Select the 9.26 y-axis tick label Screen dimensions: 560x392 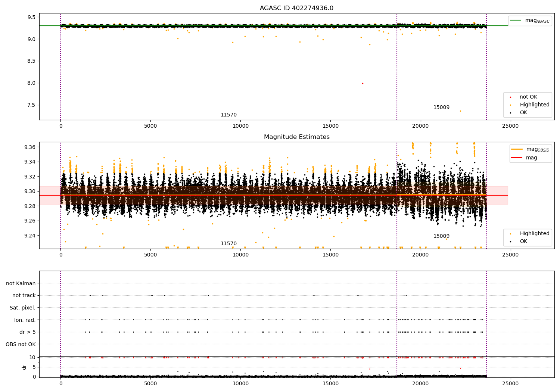(30, 221)
